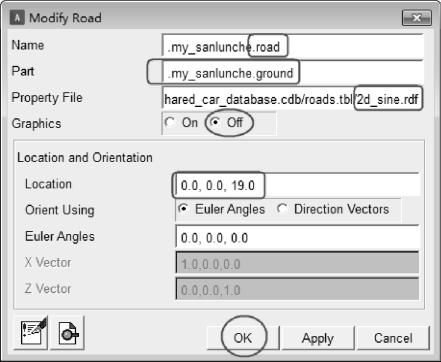441x362 pixels.
Task: Click the disabled Z Vector field
Action: [x=297, y=290]
